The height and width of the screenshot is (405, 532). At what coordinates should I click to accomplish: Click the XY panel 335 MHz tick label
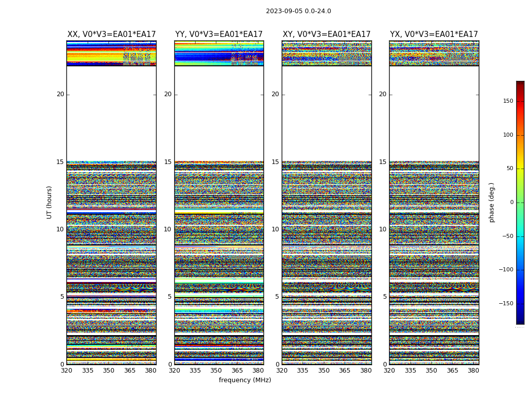click(x=302, y=371)
